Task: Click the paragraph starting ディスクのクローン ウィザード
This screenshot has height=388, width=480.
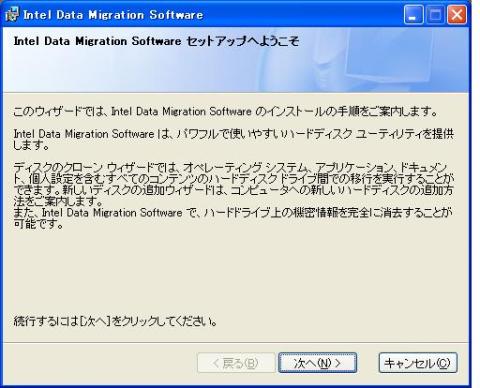Action: click(233, 184)
